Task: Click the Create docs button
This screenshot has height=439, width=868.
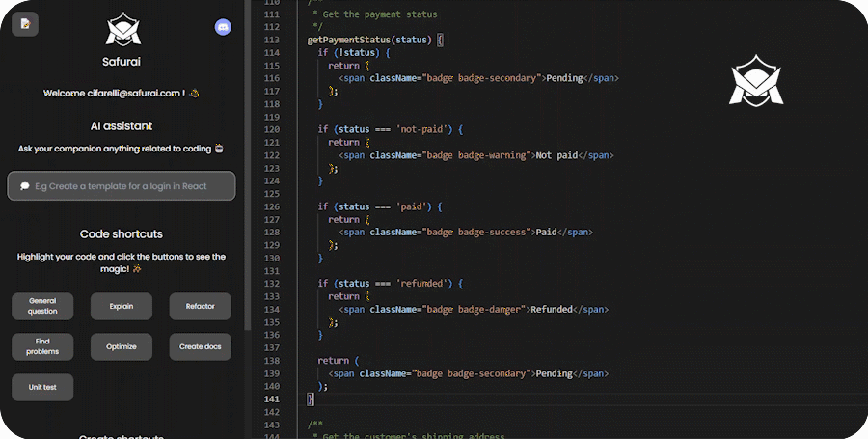Action: [200, 346]
